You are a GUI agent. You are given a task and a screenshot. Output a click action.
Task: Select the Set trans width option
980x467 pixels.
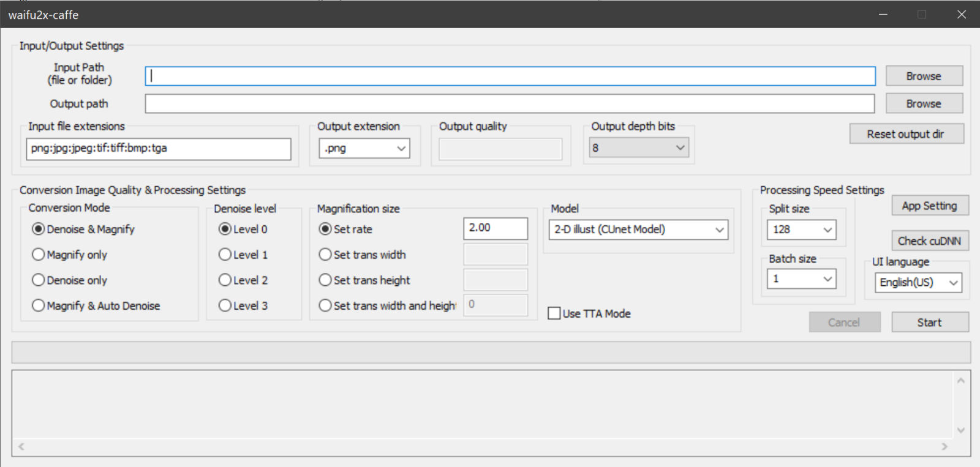(x=363, y=255)
